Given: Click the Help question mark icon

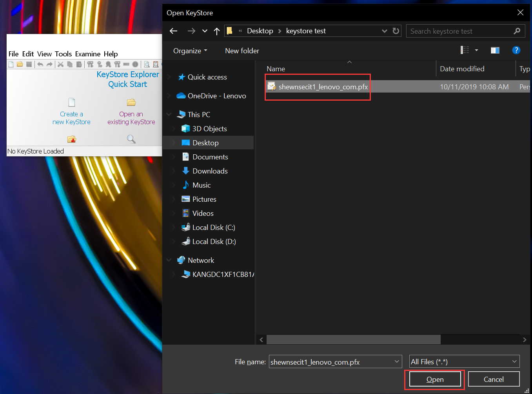Looking at the screenshot, I should click(x=516, y=50).
